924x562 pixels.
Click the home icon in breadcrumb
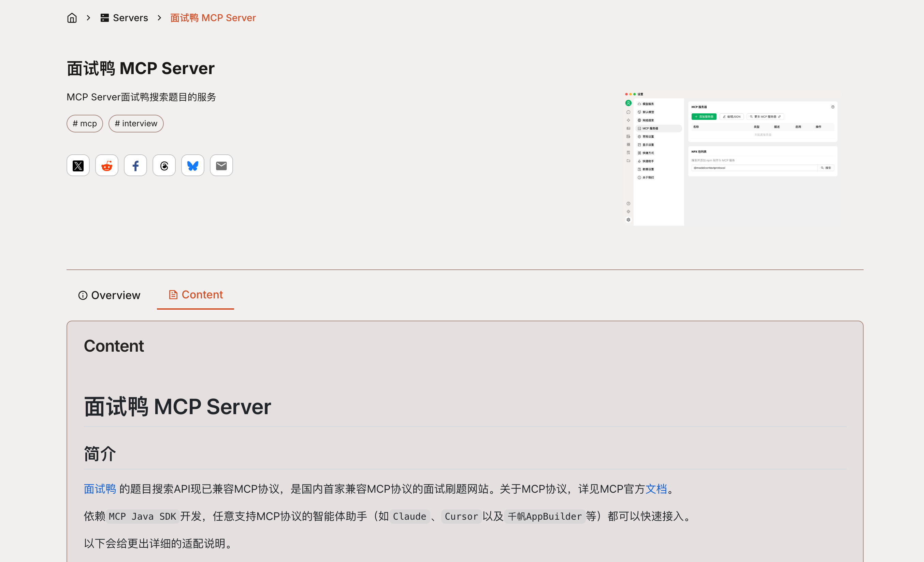pos(72,18)
